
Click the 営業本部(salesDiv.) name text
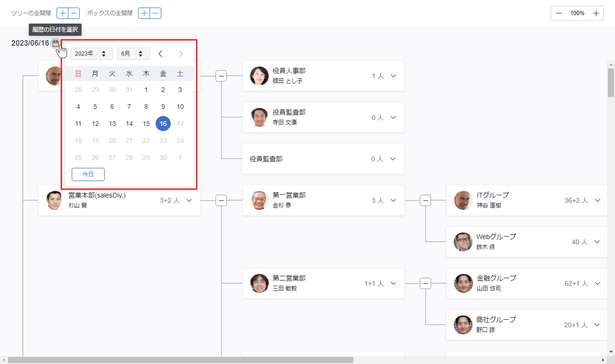[x=97, y=195]
